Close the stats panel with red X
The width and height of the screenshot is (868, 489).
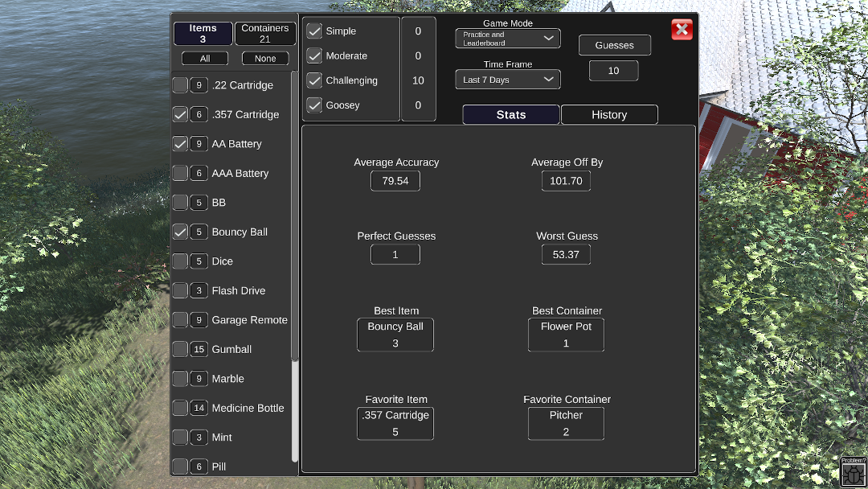pos(682,30)
